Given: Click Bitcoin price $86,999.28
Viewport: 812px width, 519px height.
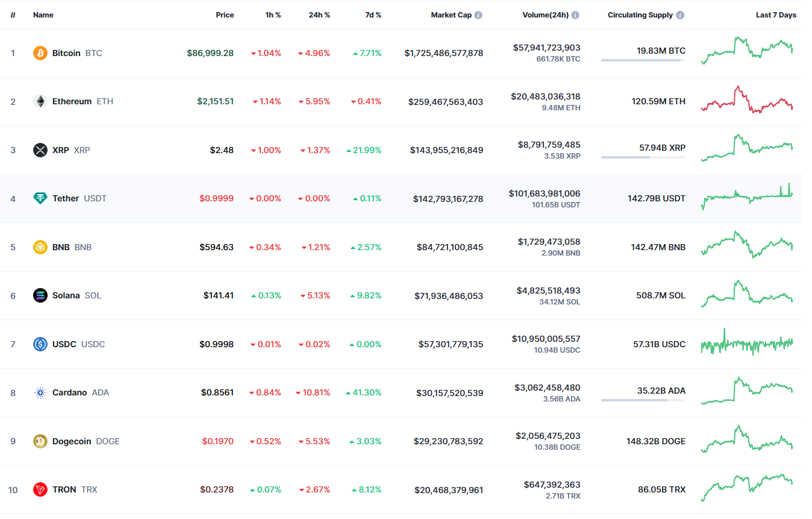Looking at the screenshot, I should pyautogui.click(x=210, y=53).
